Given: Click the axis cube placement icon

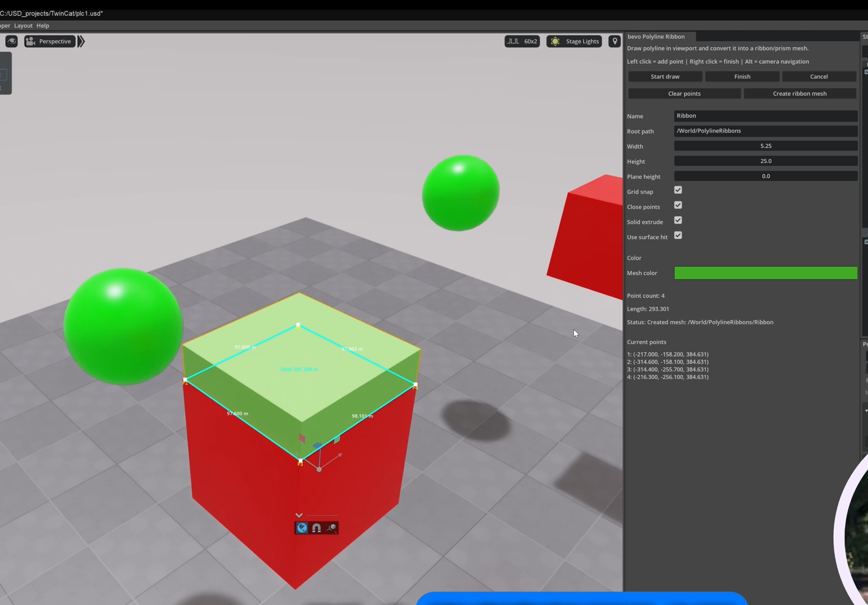Looking at the screenshot, I should [332, 528].
